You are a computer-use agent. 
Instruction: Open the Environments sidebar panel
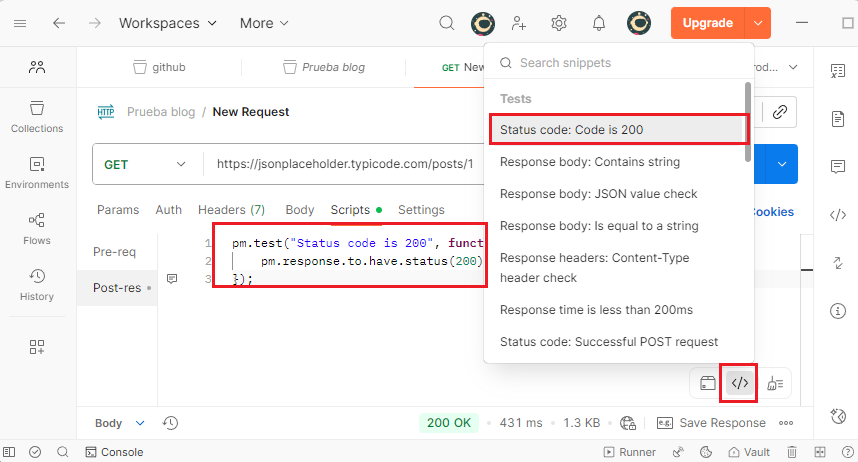[37, 172]
